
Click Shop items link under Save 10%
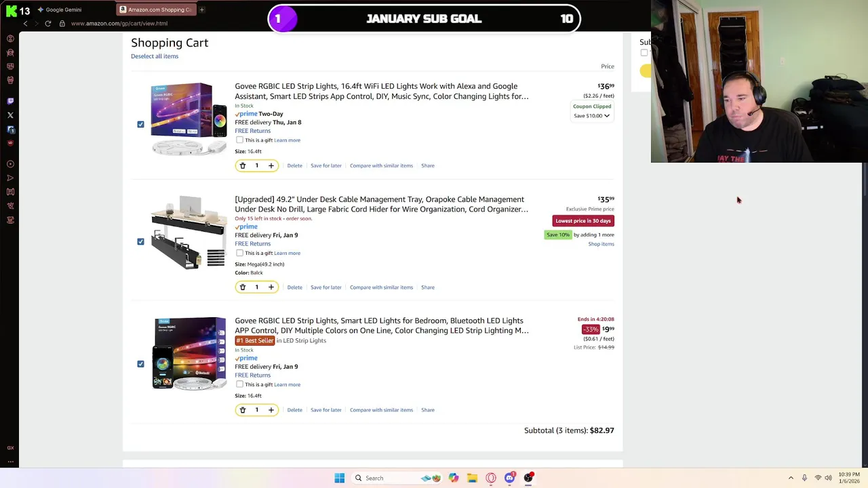coord(601,244)
